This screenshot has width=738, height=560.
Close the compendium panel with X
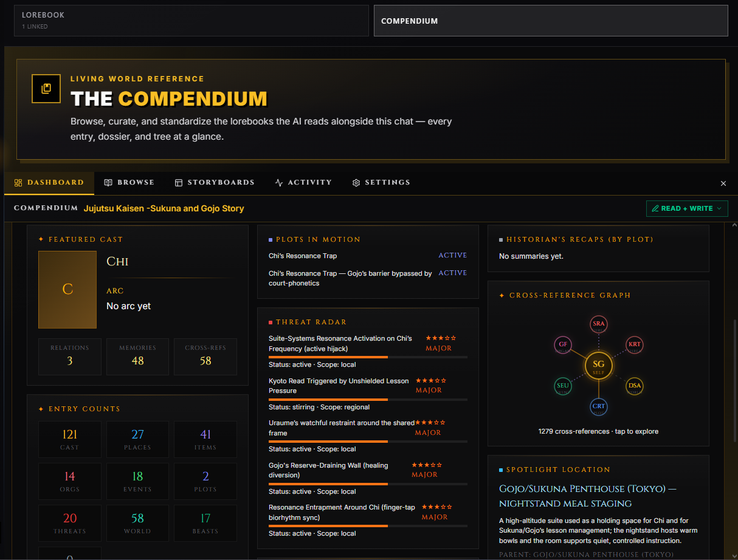point(723,183)
